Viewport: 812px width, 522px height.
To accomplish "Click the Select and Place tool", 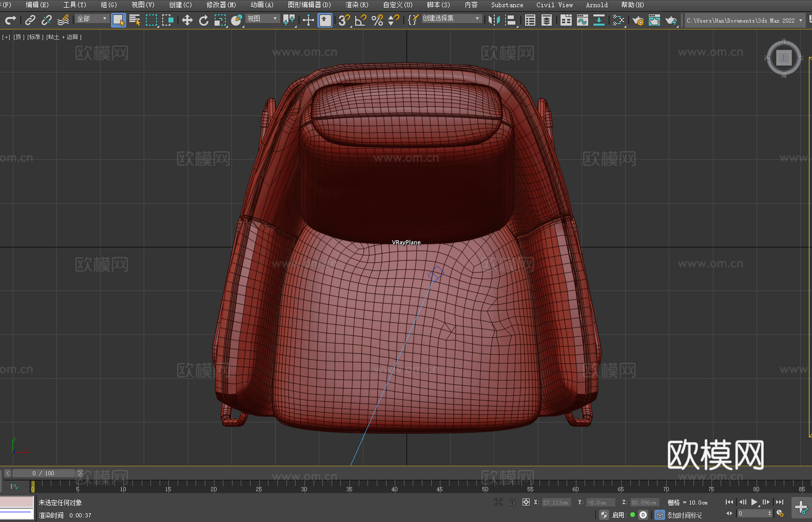I will coord(237,20).
